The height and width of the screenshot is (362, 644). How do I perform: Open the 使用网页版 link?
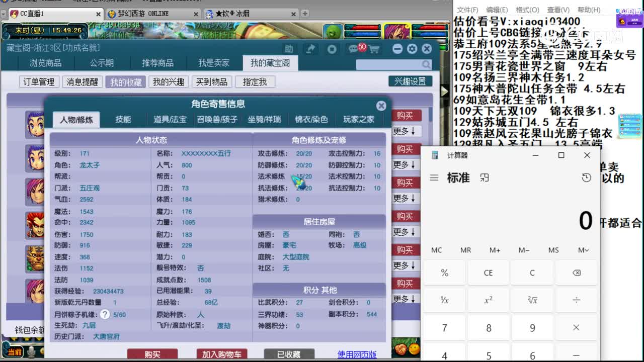tap(357, 354)
